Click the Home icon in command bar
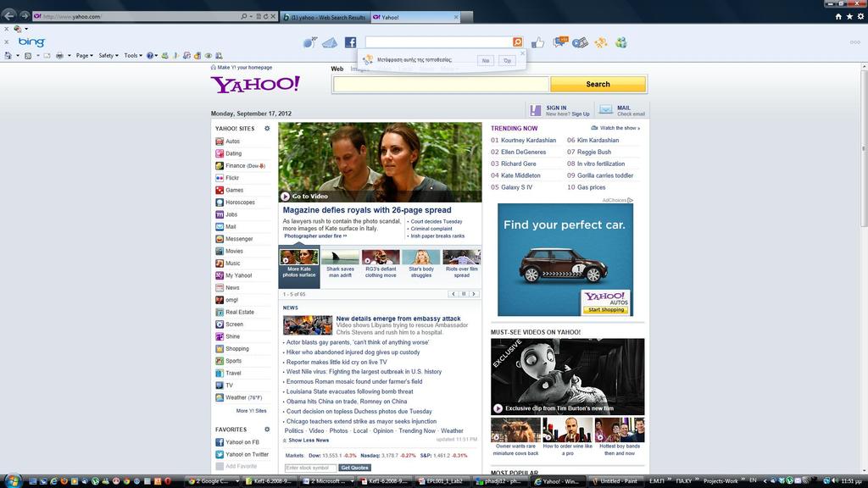The width and height of the screenshot is (868, 488). [8, 55]
